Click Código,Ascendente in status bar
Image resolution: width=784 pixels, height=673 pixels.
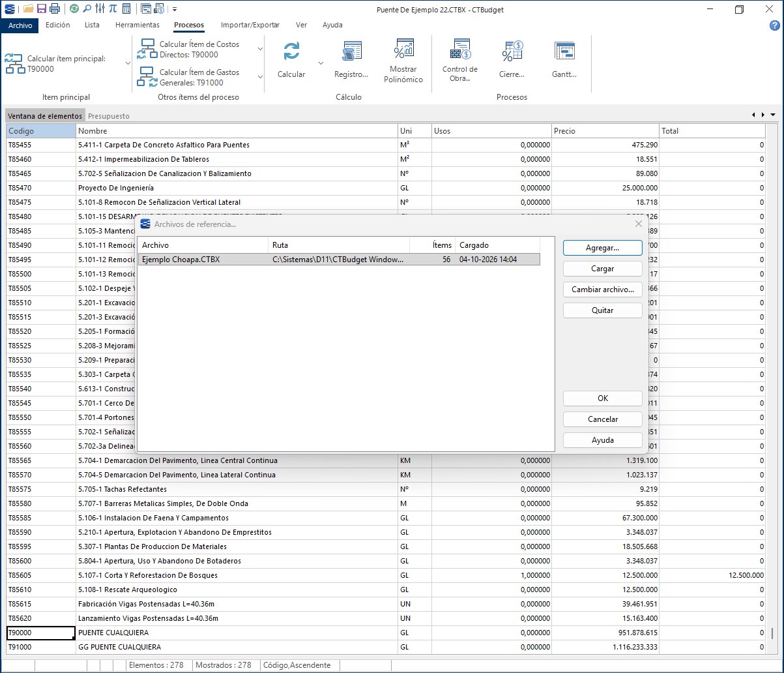(297, 665)
